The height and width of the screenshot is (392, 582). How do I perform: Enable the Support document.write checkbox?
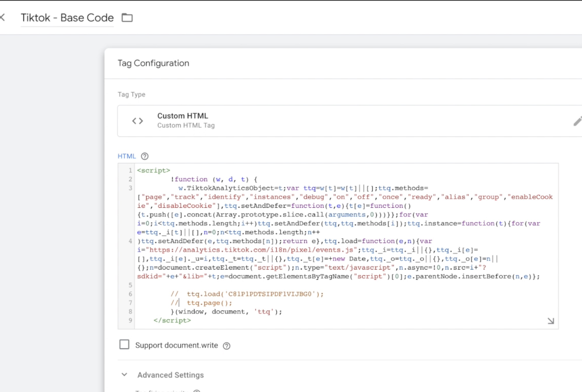click(124, 344)
